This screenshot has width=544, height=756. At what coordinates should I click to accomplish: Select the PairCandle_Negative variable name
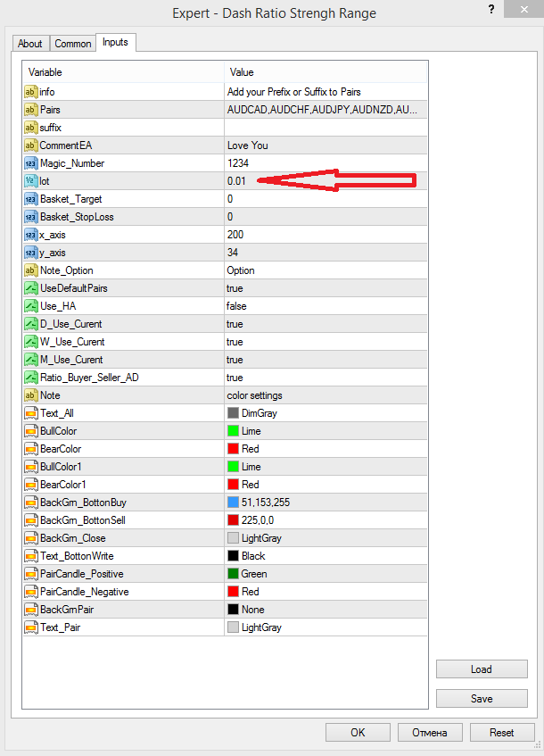[85, 592]
